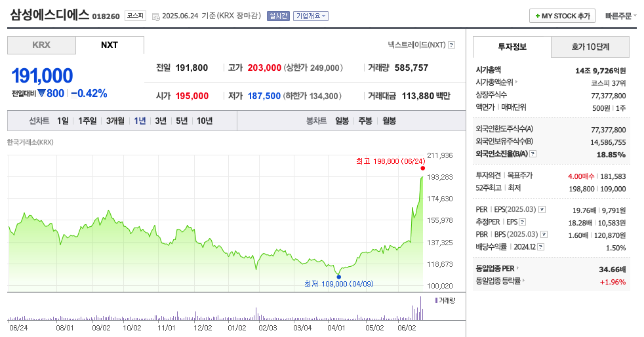Click help icon beside PBR BPS(2025.03)

544,234
